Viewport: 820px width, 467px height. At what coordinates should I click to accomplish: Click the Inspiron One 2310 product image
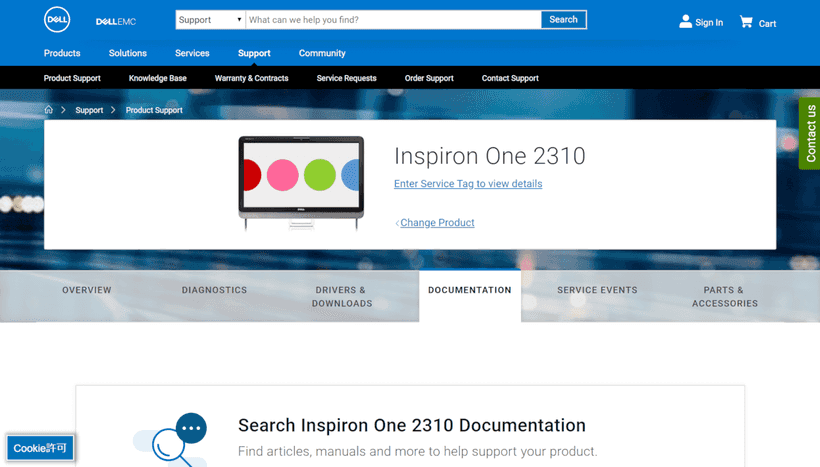point(301,183)
